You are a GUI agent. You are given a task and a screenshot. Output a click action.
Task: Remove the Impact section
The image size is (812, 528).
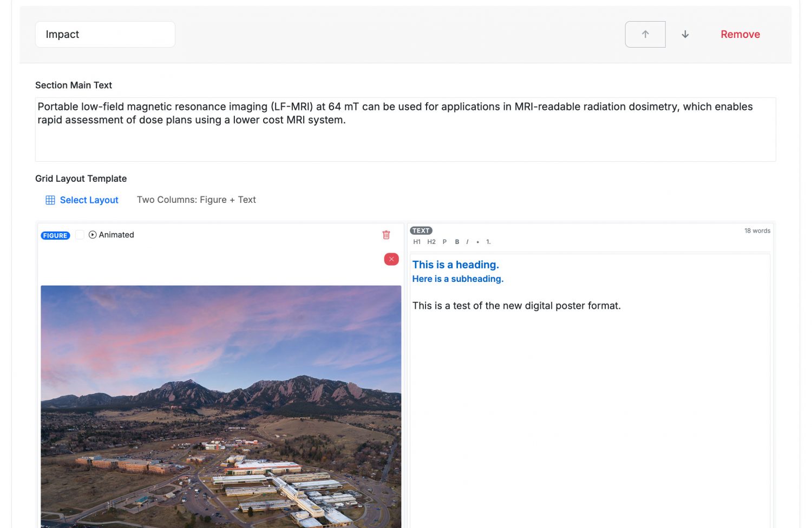point(740,34)
